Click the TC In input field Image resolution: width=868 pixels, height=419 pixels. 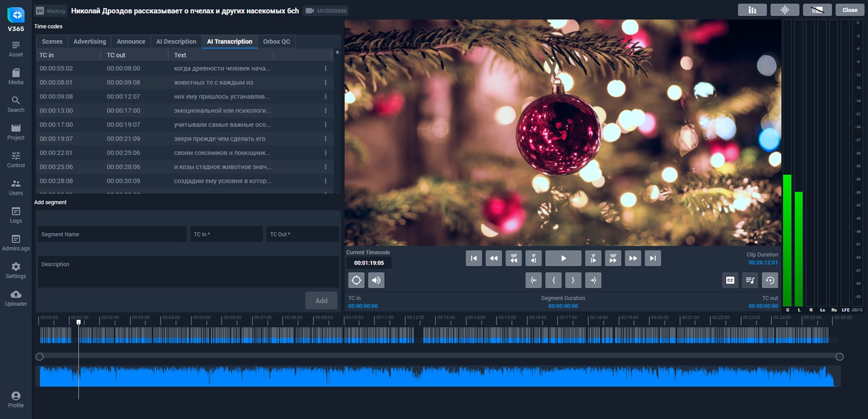(226, 234)
